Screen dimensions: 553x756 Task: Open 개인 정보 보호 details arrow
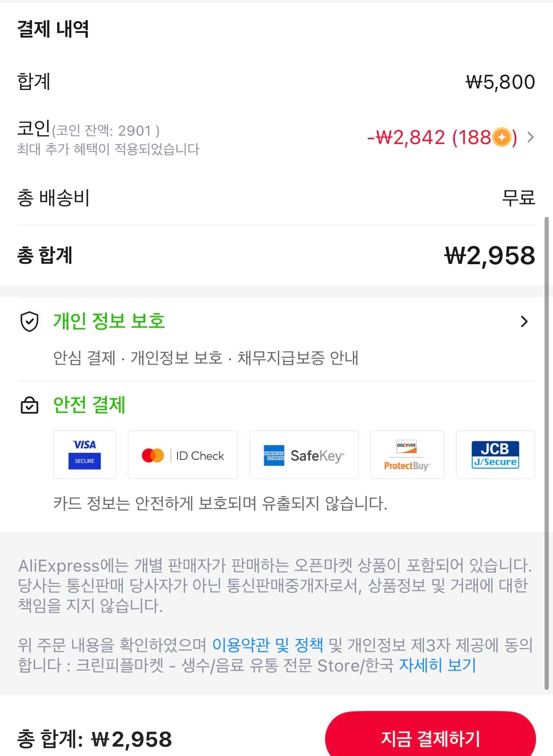(524, 321)
